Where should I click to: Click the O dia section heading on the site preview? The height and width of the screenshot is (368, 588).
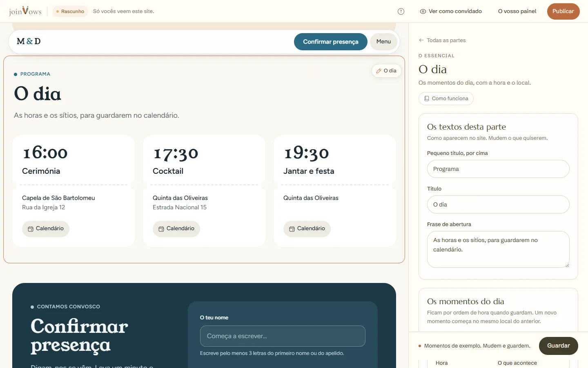38,94
